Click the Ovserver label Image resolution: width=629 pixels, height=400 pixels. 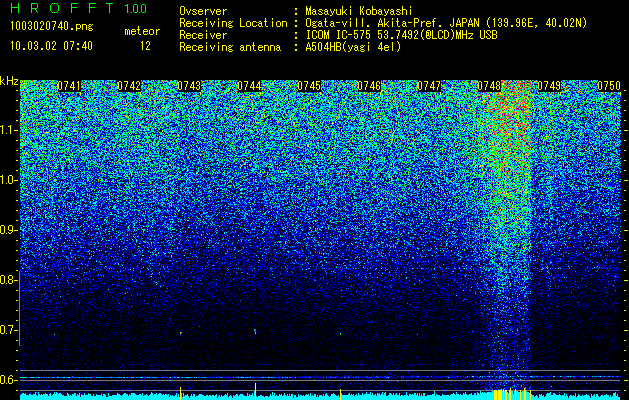pos(203,11)
